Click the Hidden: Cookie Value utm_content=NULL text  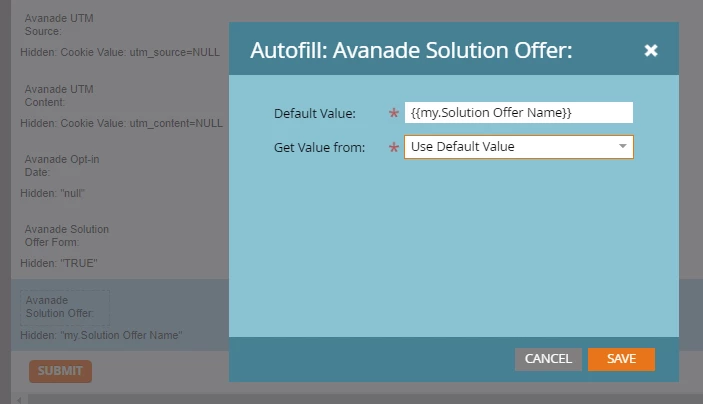(121, 123)
